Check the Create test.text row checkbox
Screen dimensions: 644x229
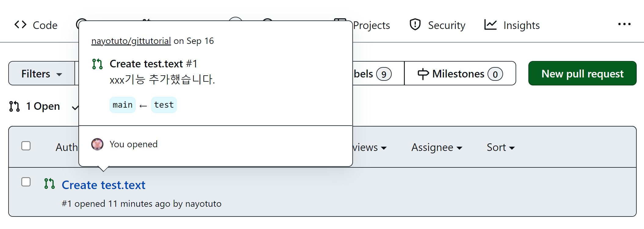(26, 182)
